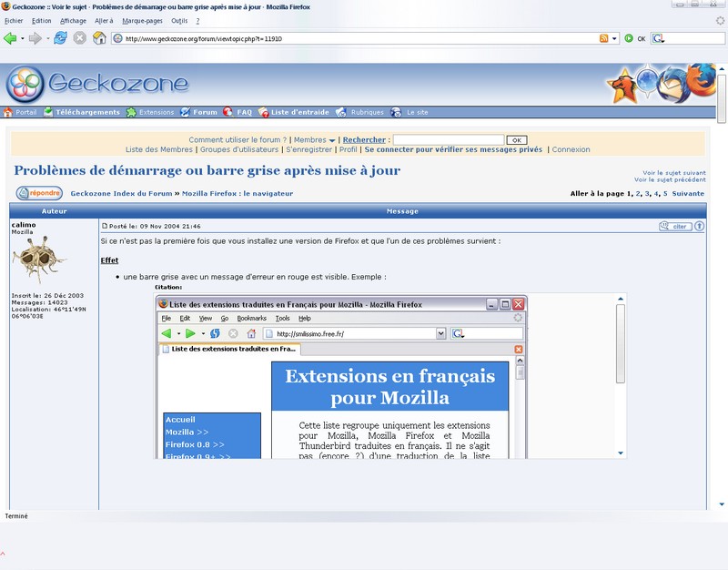Click the Liste d'entraide icon
The image size is (728, 570).
point(263,112)
